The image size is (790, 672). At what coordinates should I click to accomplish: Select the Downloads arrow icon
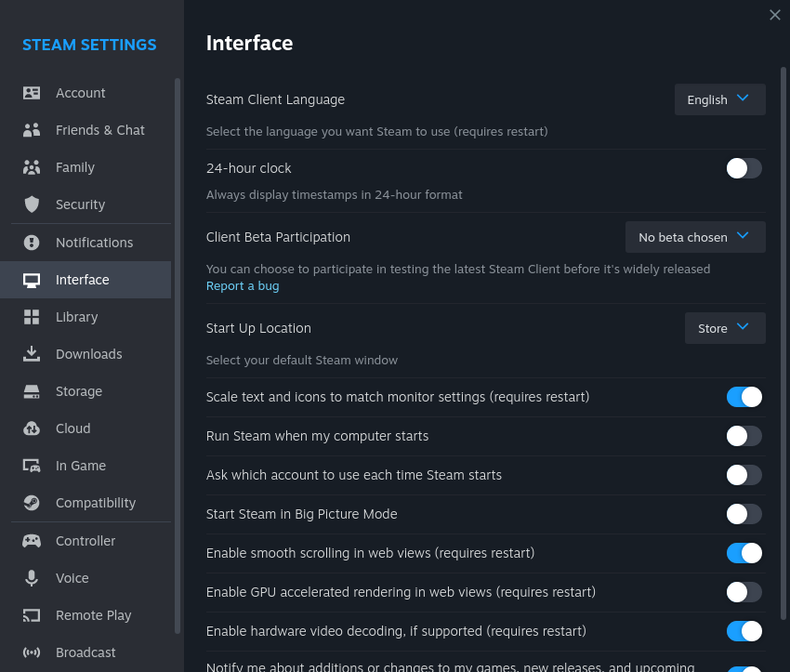pos(31,353)
